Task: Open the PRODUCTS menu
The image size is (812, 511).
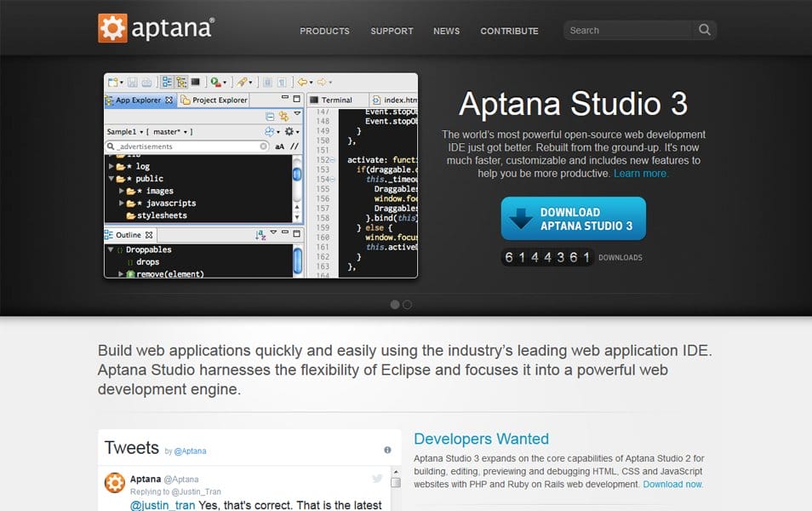Action: [324, 32]
